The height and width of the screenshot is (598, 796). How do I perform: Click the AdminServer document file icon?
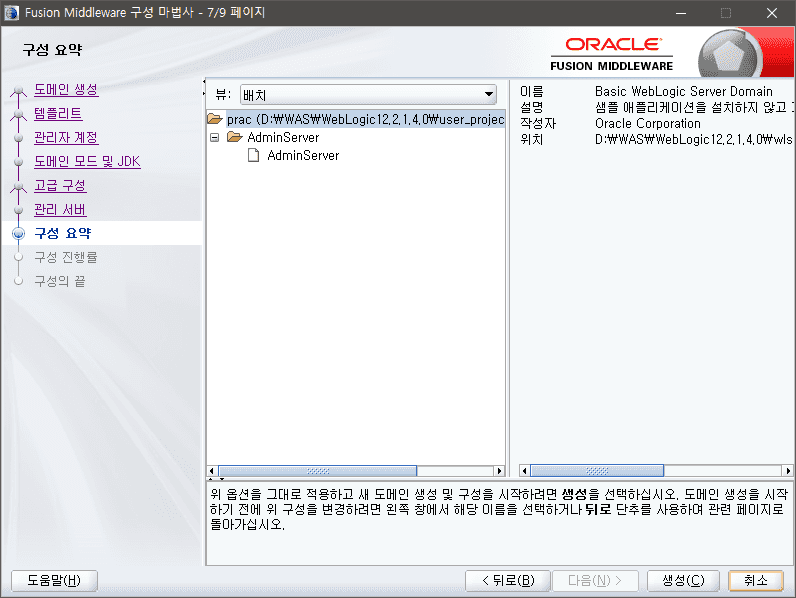(253, 155)
